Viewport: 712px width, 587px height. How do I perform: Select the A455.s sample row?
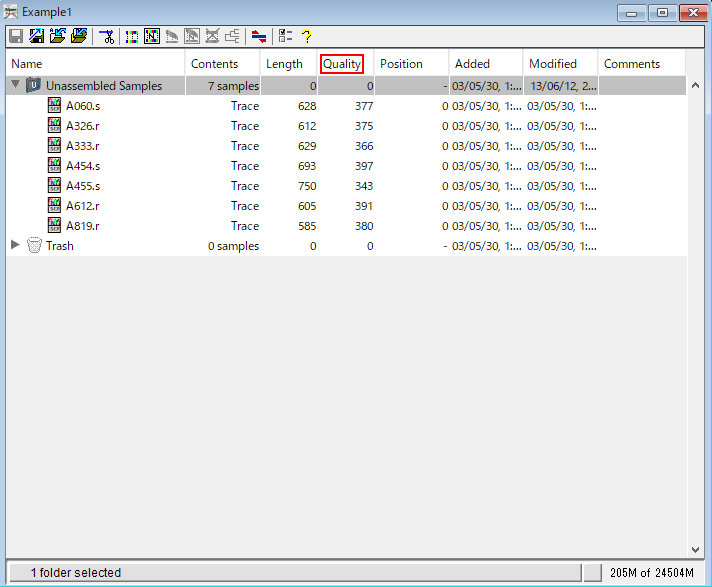[346, 186]
